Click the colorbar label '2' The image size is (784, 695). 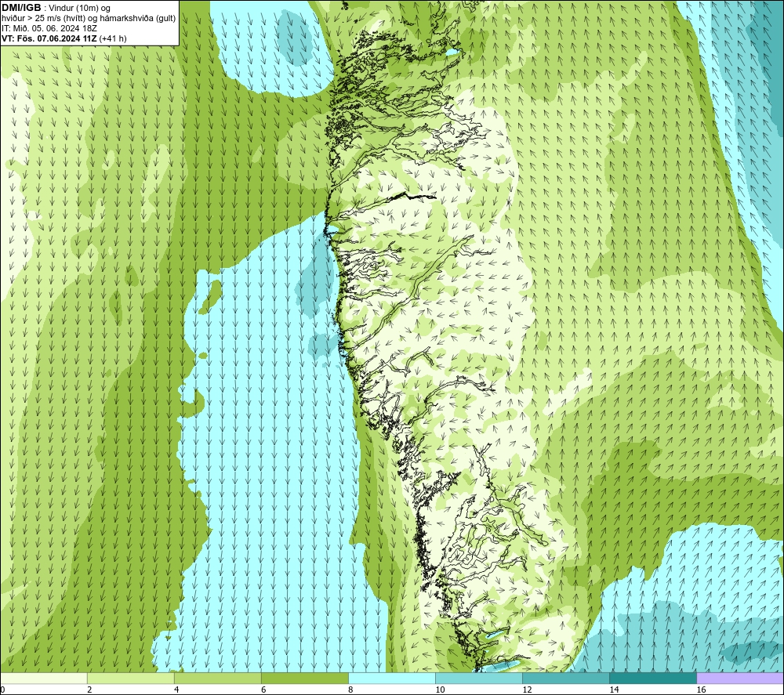tap(89, 690)
